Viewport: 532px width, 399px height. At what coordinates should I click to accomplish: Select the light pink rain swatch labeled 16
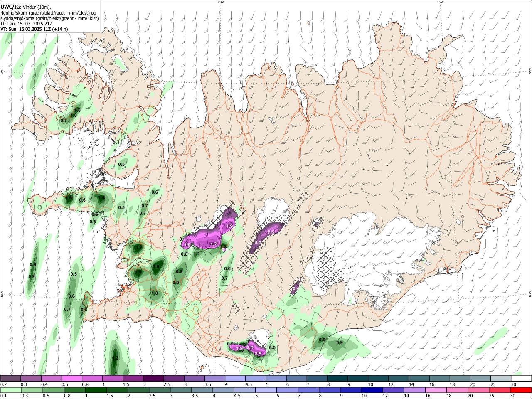[x=436, y=390]
